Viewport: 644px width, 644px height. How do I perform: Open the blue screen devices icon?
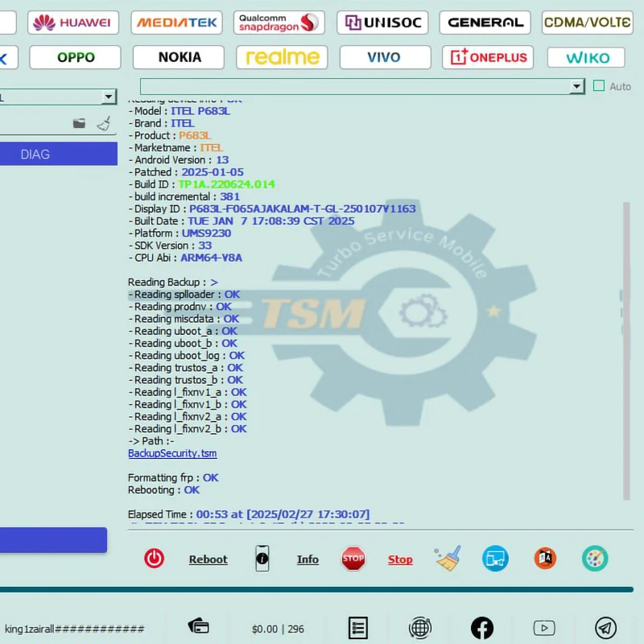point(495,559)
